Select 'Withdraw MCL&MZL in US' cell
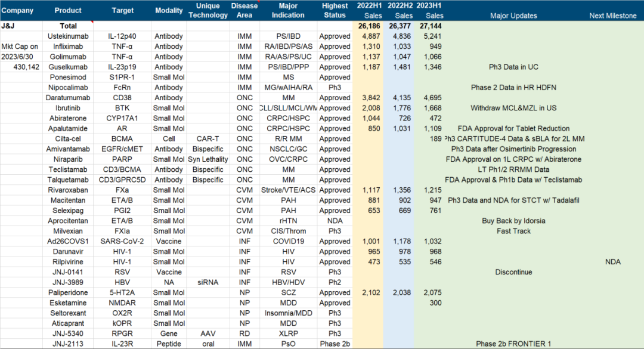The width and height of the screenshot is (644, 349). click(x=513, y=108)
